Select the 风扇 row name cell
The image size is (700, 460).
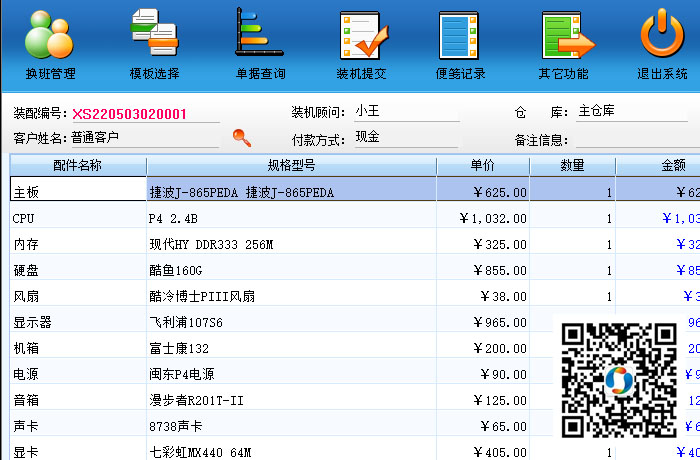78,293
